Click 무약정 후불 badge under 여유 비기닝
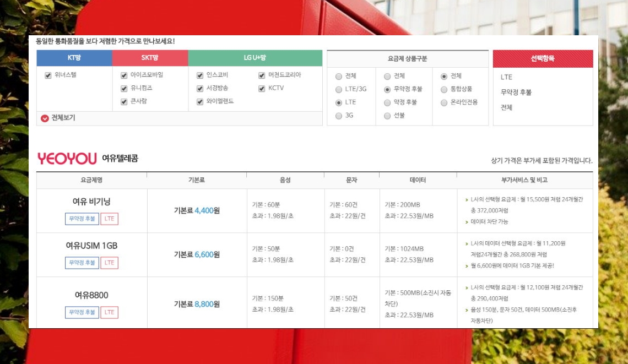 [82, 219]
